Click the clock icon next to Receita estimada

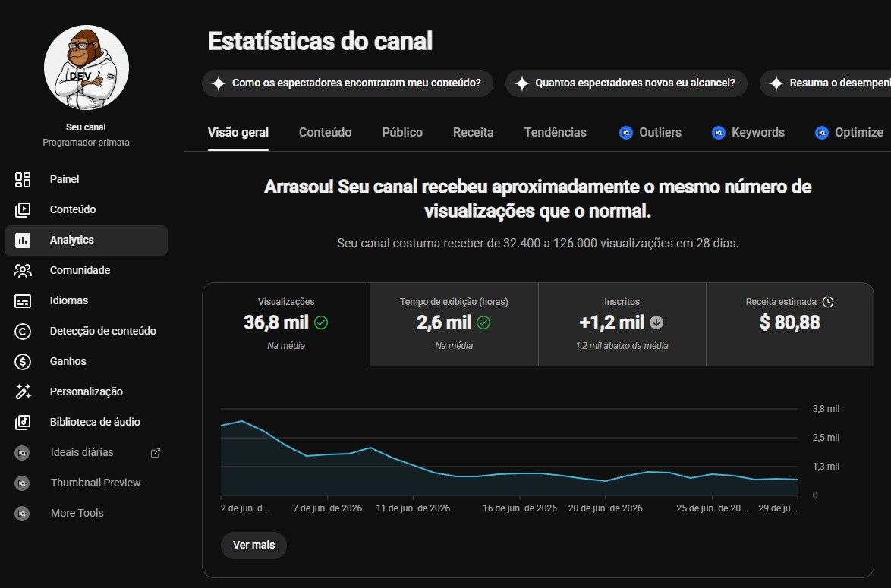click(828, 302)
